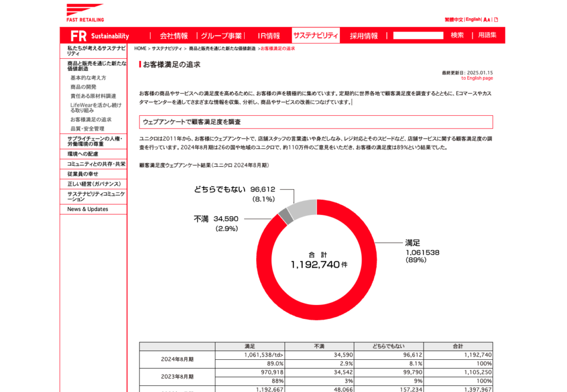Open the 採用情報 navigation tab
Viewport: 567px width, 392px height.
click(364, 36)
